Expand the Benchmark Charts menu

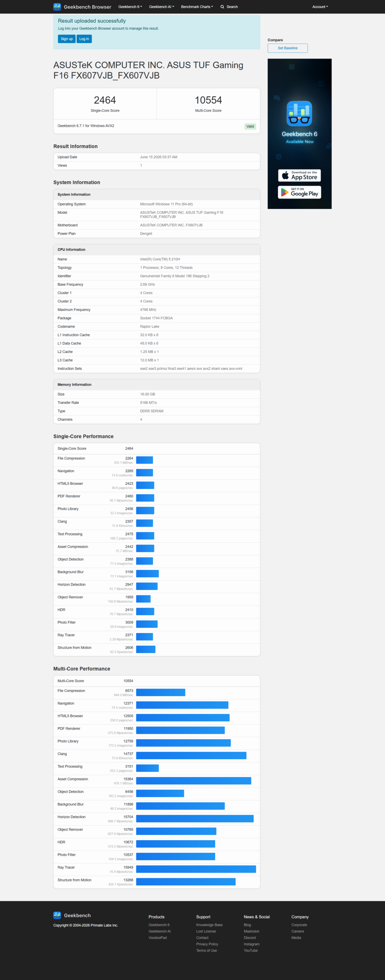[x=197, y=7]
